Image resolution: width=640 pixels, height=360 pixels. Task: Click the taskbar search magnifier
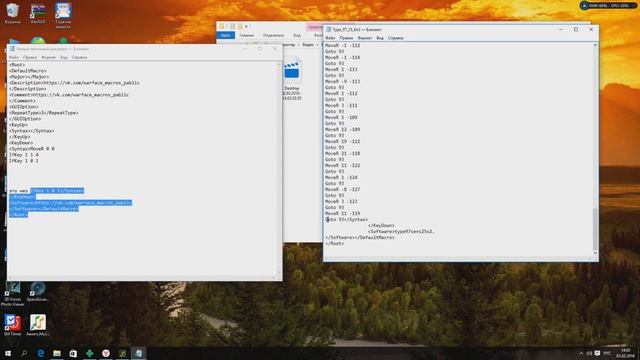click(24, 353)
